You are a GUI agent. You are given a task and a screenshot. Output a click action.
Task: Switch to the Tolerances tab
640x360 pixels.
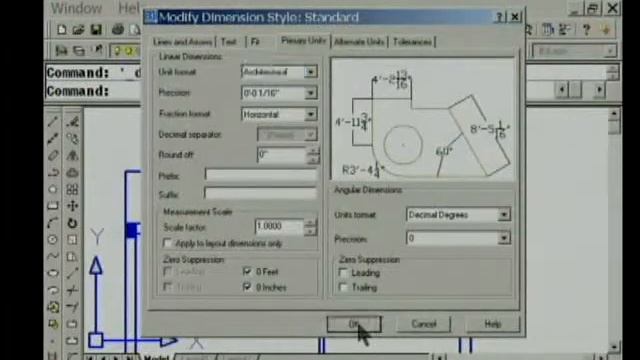click(x=412, y=42)
